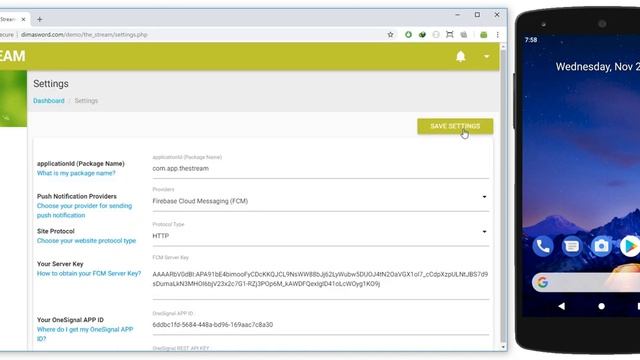Click the 'Your Server Key' label

pyautogui.click(x=60, y=264)
